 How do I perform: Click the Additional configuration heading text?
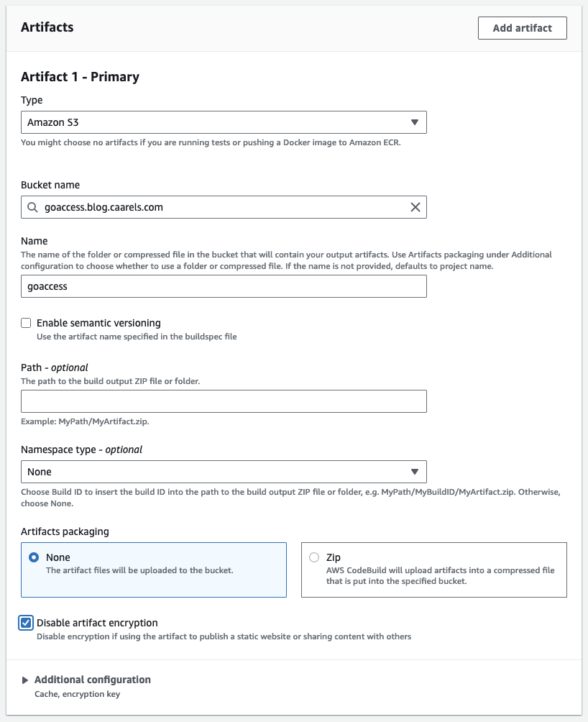tap(93, 680)
